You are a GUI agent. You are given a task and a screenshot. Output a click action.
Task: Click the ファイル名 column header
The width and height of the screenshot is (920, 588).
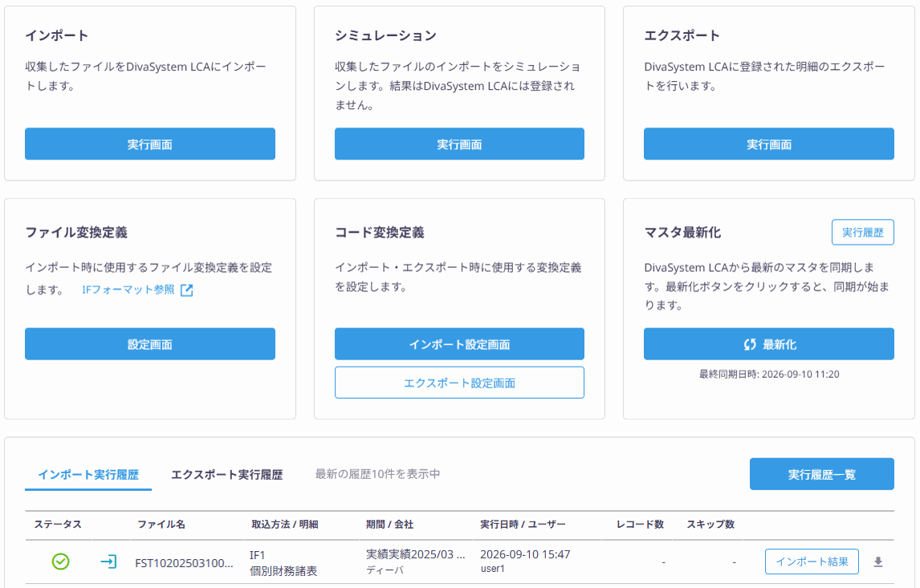pyautogui.click(x=161, y=524)
